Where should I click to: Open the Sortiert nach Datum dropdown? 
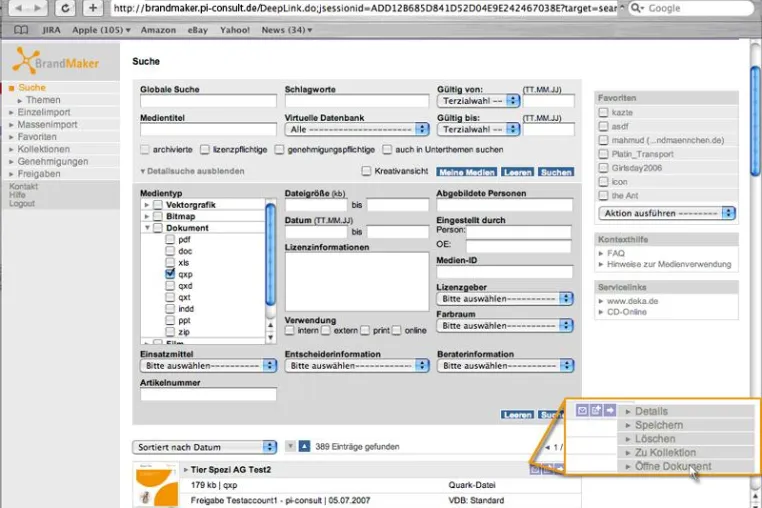pos(205,447)
